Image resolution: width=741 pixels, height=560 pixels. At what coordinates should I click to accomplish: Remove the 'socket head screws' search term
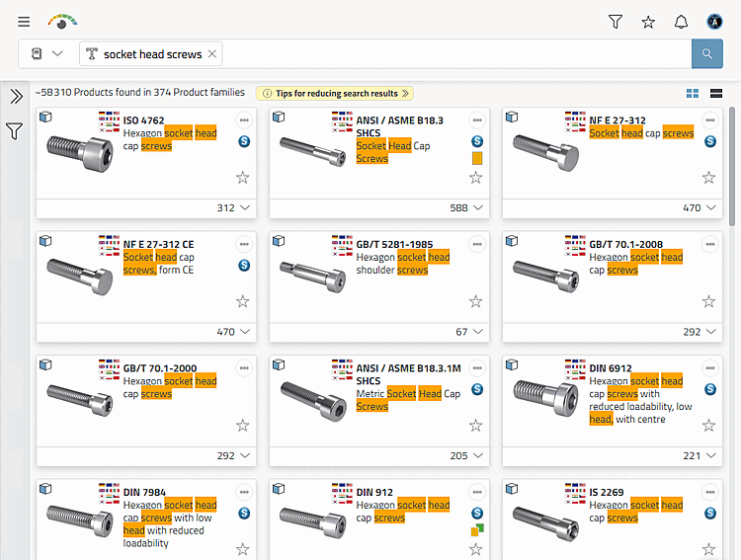[212, 54]
